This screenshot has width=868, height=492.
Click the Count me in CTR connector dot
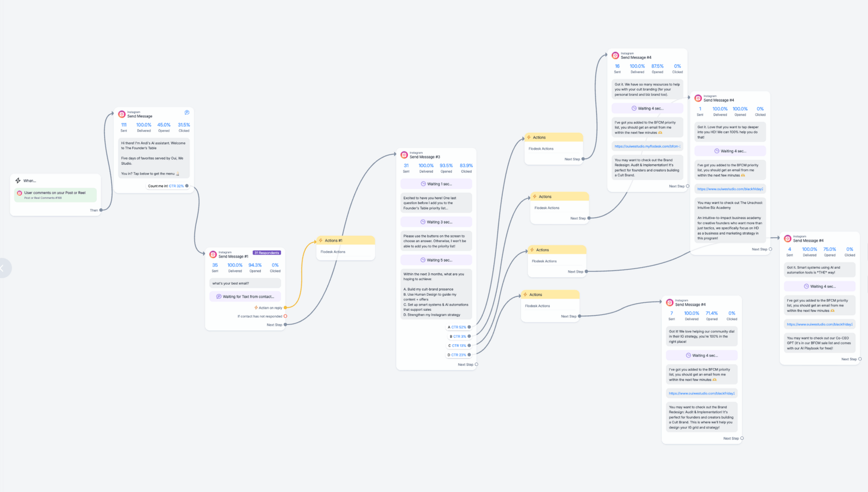click(x=187, y=186)
